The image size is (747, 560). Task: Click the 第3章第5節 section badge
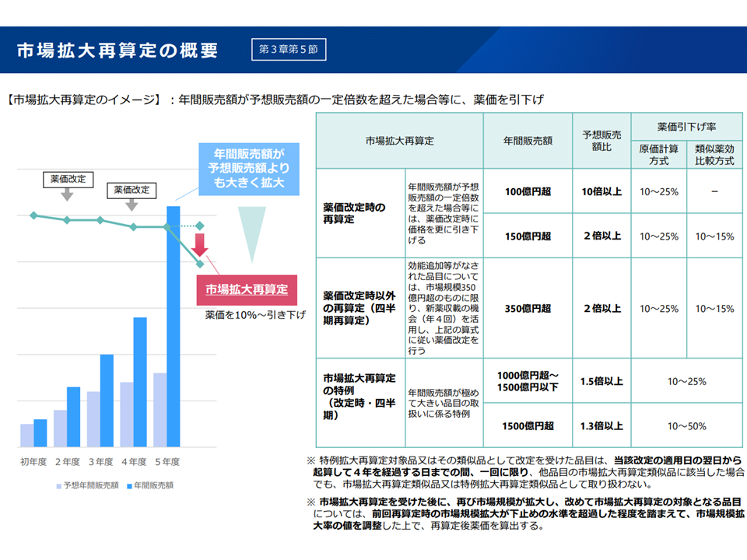coord(288,50)
